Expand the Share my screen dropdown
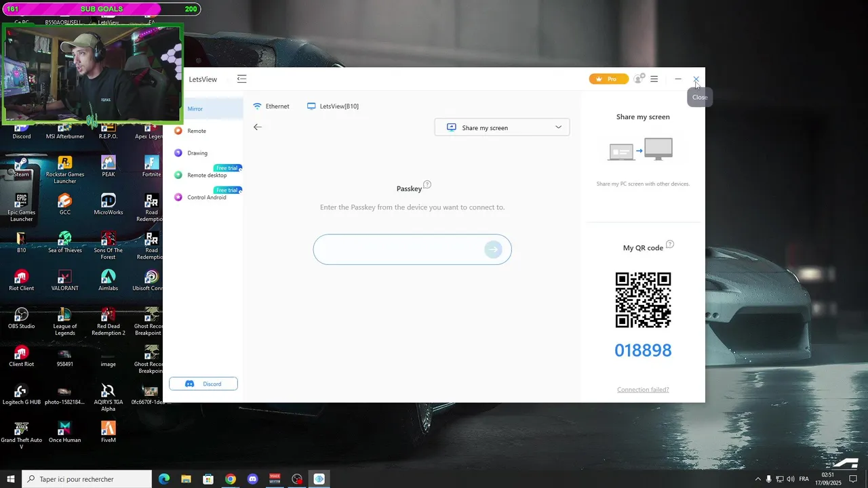The image size is (868, 488). (502, 127)
